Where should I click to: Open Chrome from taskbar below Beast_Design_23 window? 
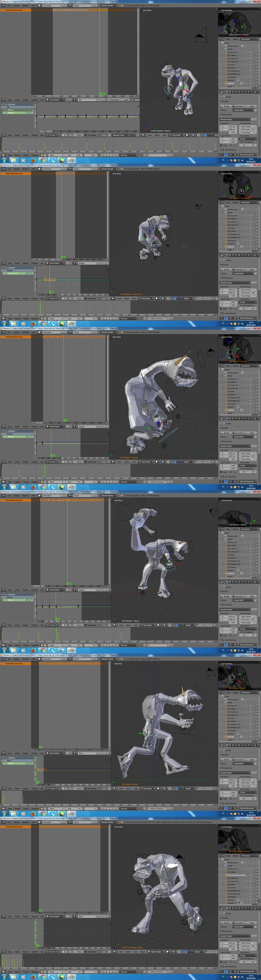pyautogui.click(x=43, y=487)
